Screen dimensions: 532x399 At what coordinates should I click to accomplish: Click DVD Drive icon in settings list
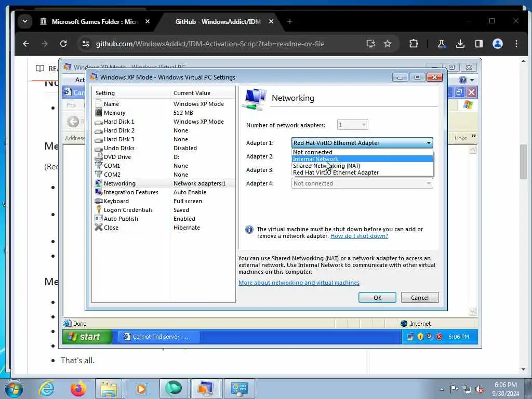coord(98,157)
